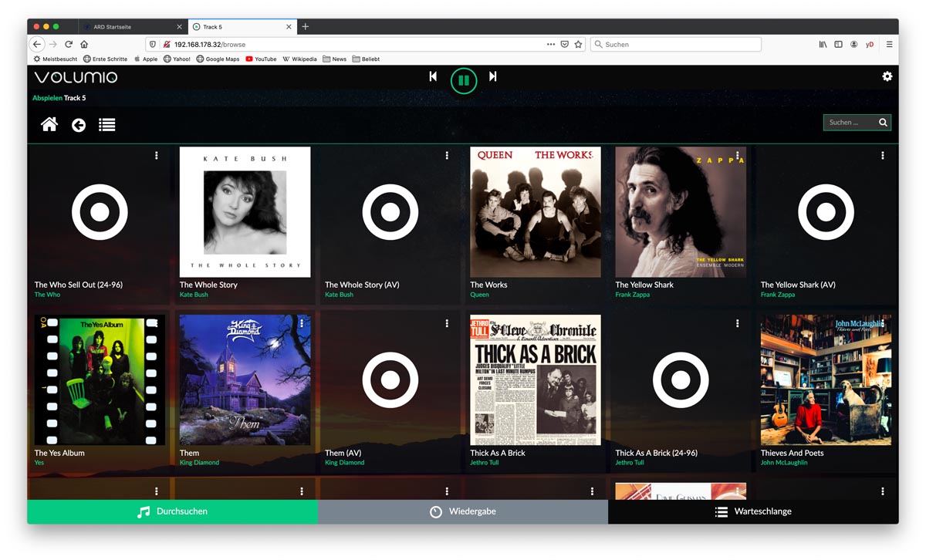Screen dimensions: 926x560
Task: Bookmark this page with the star icon
Action: [578, 45]
